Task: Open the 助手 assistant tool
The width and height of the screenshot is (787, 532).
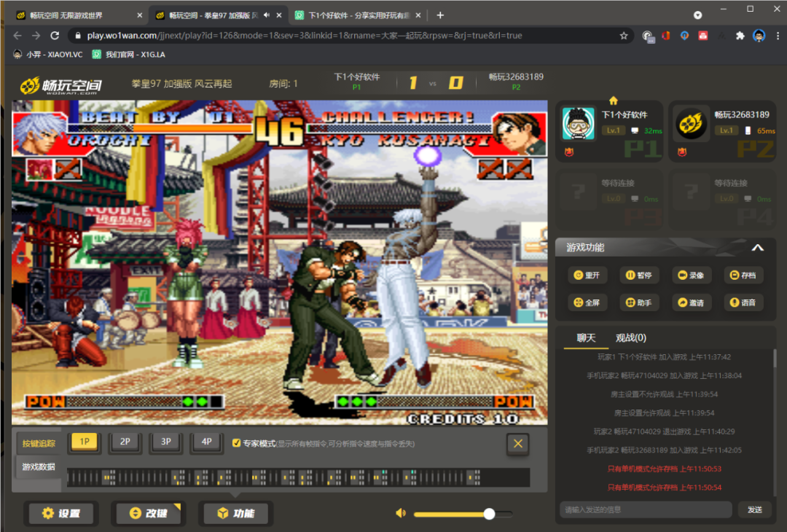Action: point(638,302)
